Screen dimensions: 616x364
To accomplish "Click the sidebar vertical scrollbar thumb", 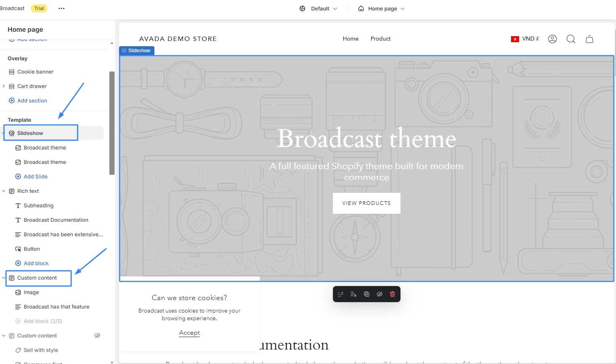I will point(112,123).
